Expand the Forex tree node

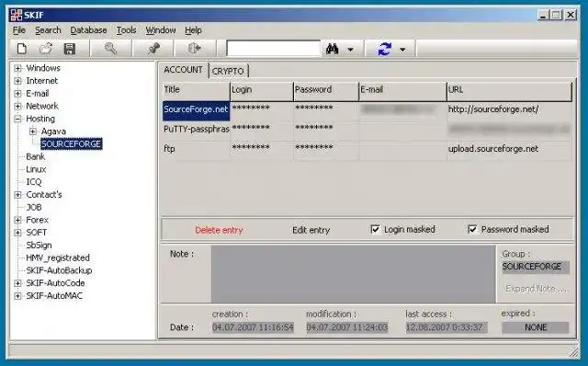(x=17, y=220)
